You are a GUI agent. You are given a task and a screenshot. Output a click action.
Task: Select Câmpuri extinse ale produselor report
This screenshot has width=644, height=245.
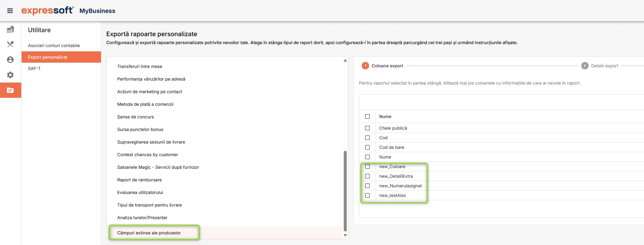tap(149, 233)
